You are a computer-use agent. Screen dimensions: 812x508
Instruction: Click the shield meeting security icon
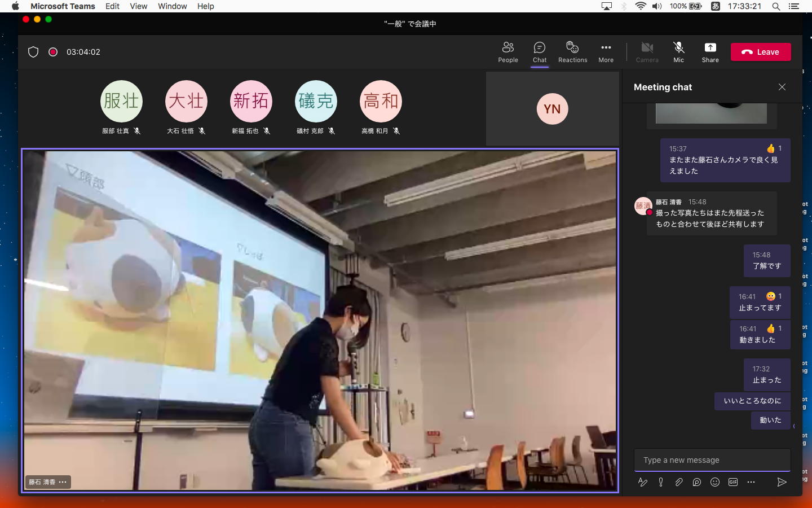point(33,52)
